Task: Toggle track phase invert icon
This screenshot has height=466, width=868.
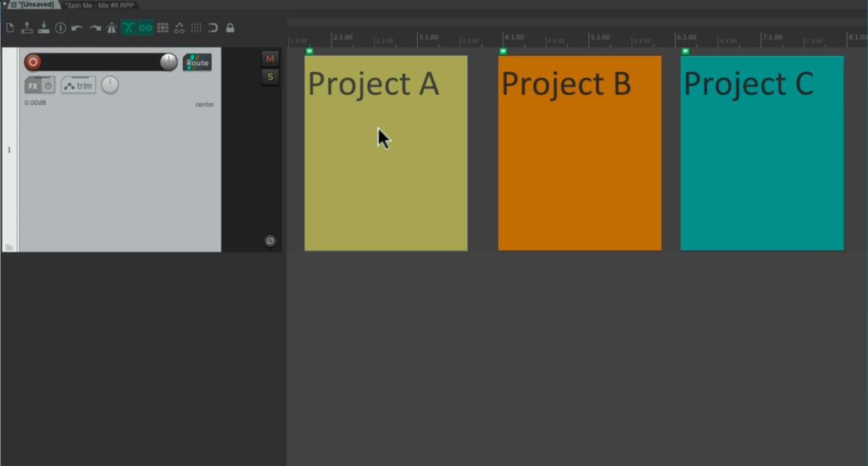Action: click(270, 241)
